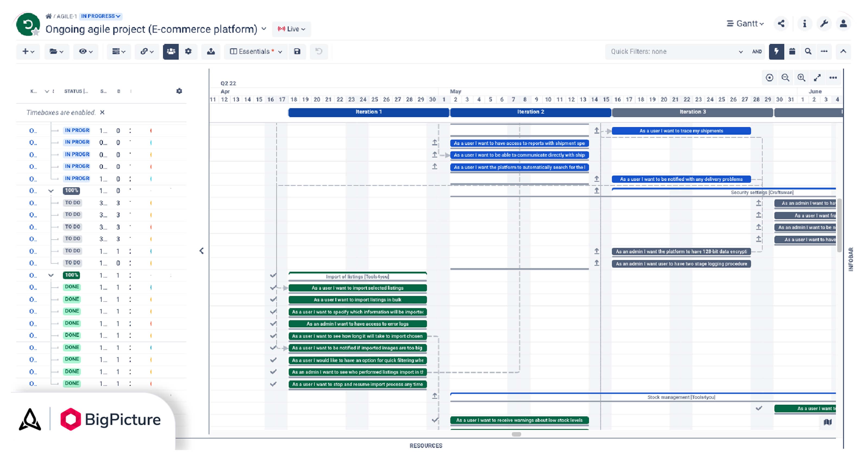Open the toolbar gear settings icon
This screenshot has height=461, width=868.
tap(188, 51)
